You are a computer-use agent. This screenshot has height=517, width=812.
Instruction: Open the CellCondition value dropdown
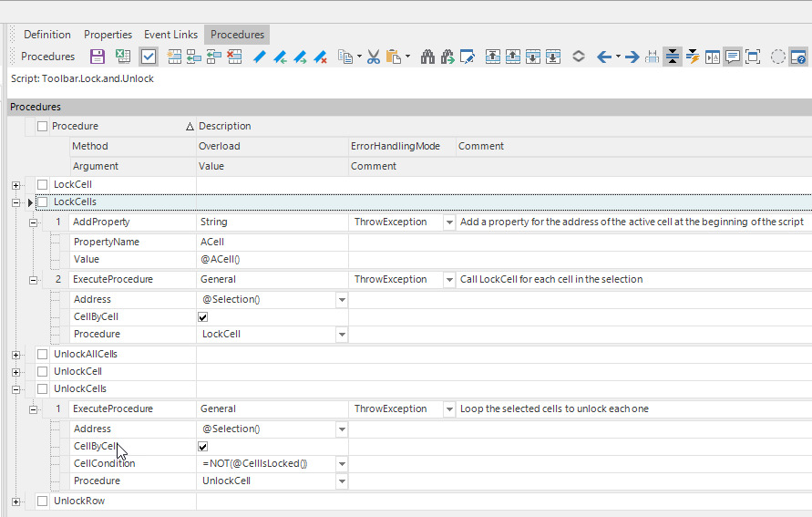(x=342, y=464)
